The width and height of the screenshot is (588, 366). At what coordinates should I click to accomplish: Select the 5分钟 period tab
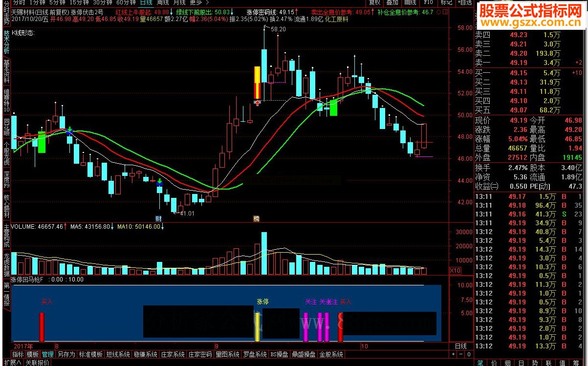pyautogui.click(x=57, y=2)
